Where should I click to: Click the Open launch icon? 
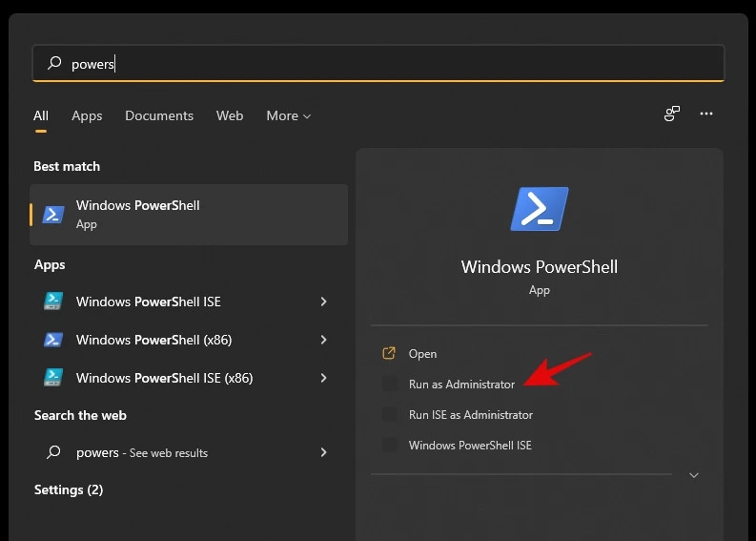389,353
